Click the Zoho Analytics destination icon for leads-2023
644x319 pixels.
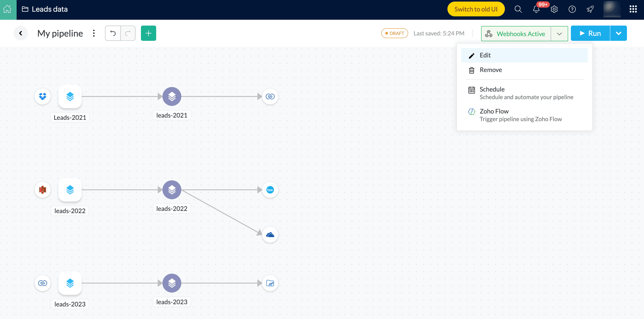[x=270, y=283]
